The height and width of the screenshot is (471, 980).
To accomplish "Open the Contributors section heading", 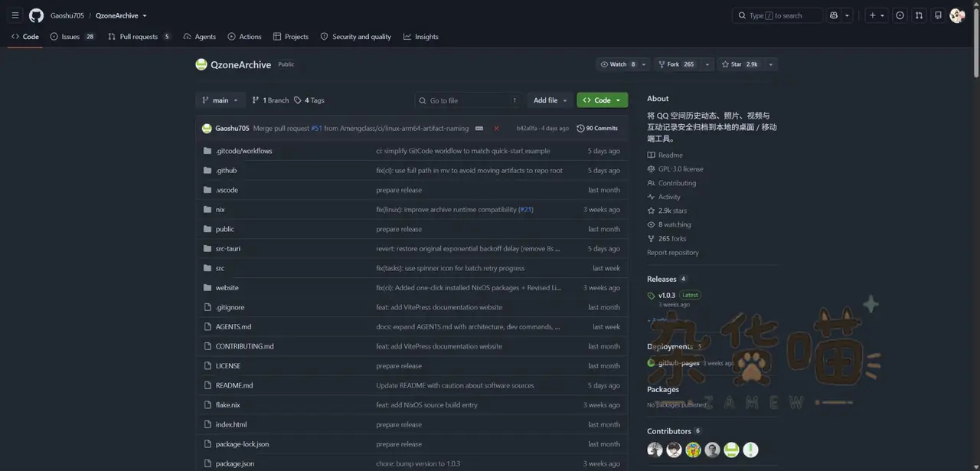I will click(669, 431).
